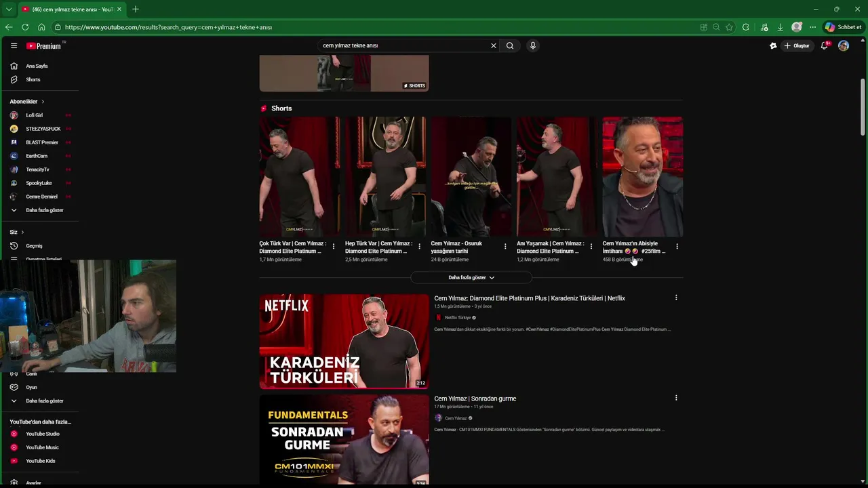Screen dimensions: 868x488
Task: Open the Edge three-dot settings menu
Action: 812,27
